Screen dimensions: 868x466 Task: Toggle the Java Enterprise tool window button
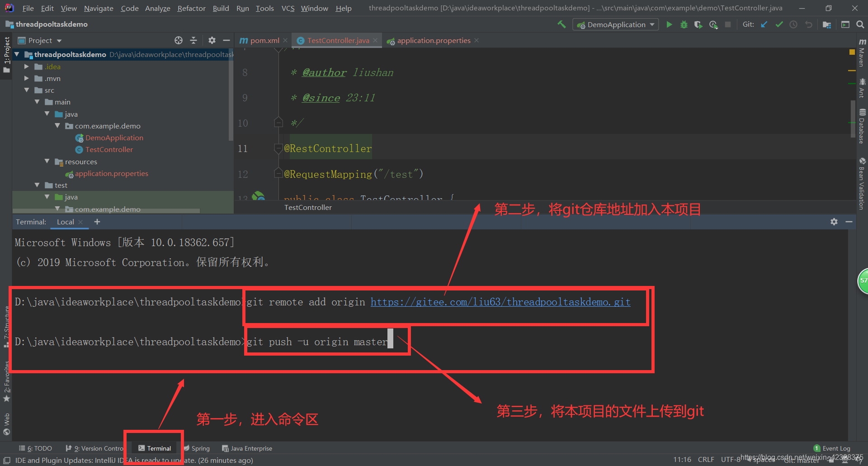[x=247, y=448]
